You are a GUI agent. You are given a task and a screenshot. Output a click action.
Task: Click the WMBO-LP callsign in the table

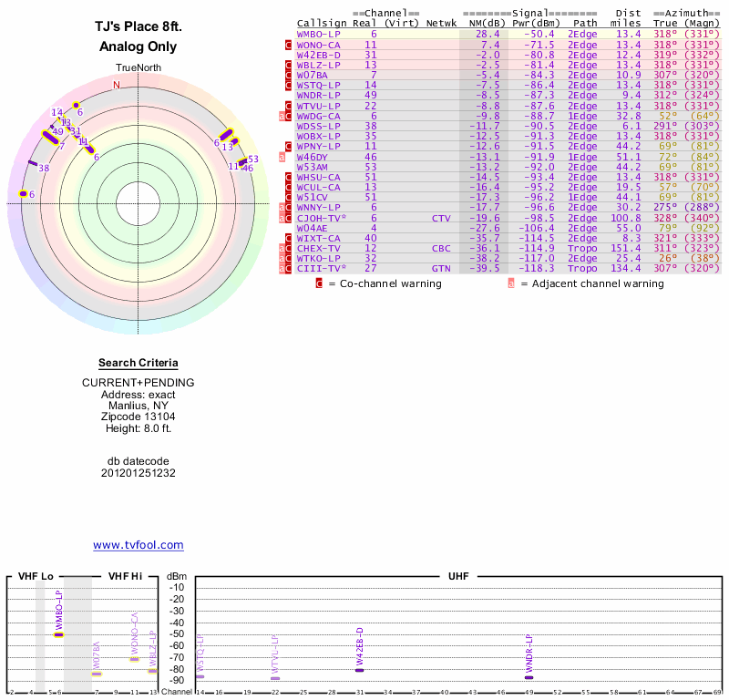click(x=318, y=35)
